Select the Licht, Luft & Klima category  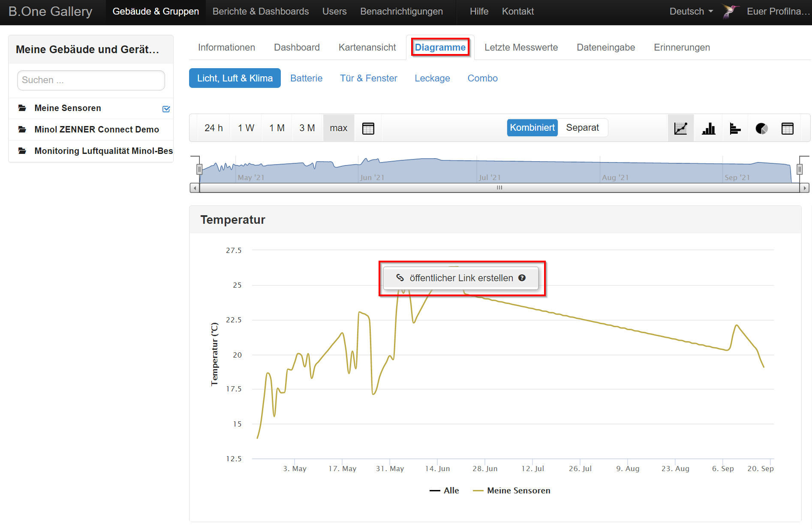coord(235,78)
